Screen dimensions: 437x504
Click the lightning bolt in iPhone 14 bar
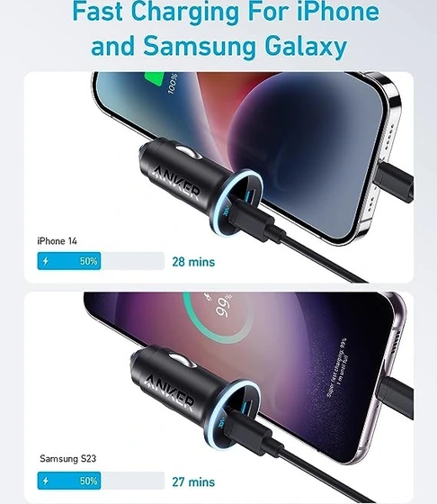click(46, 261)
